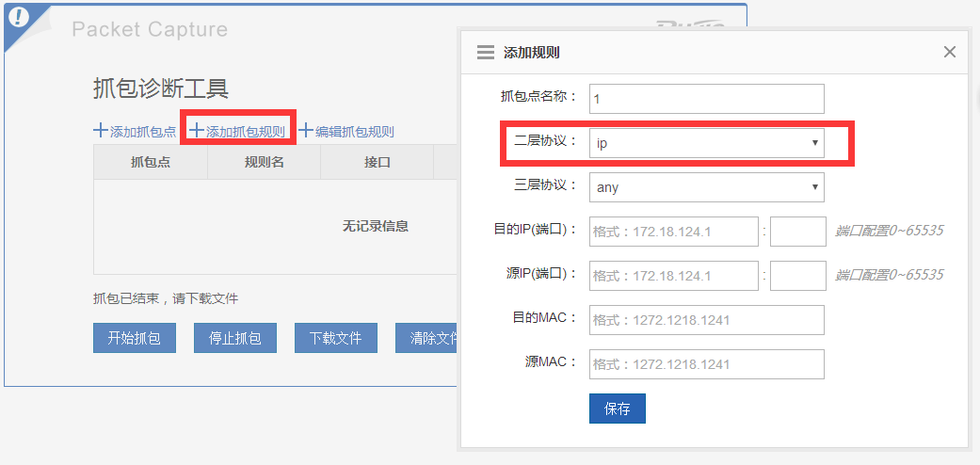Click the 抓包点名称 input field

[706, 99]
